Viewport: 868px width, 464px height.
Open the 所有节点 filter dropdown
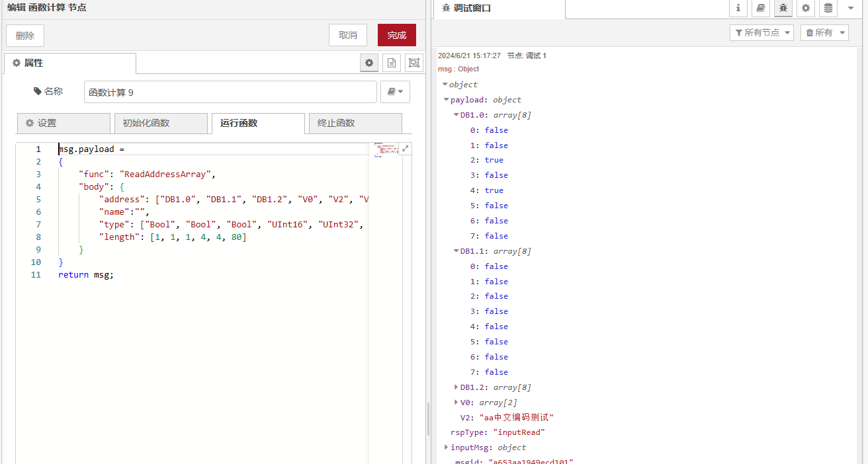tap(761, 32)
